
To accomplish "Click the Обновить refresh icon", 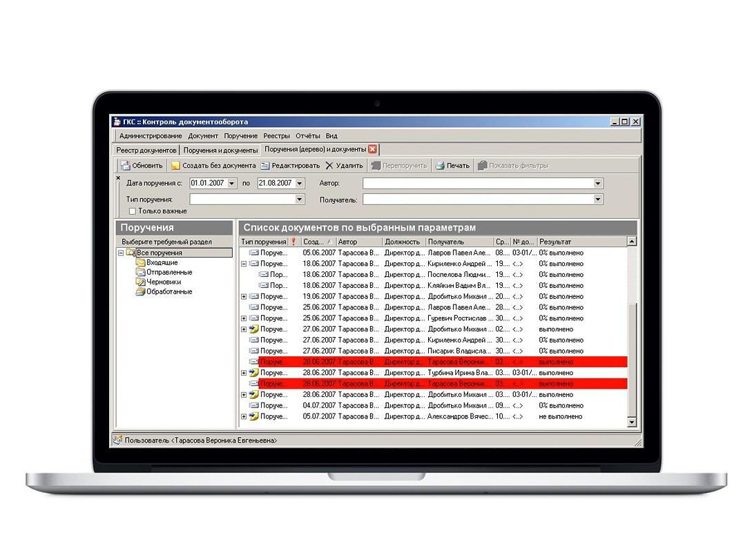I will pyautogui.click(x=125, y=166).
